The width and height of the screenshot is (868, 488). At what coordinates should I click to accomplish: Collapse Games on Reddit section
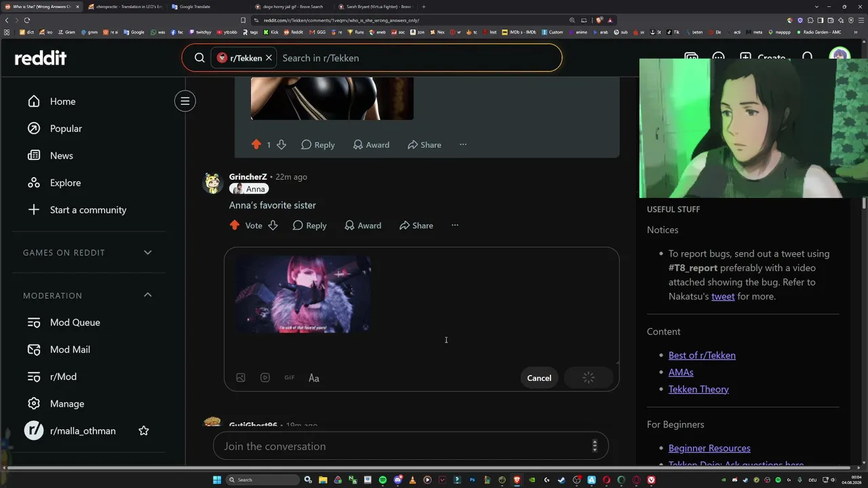click(148, 253)
